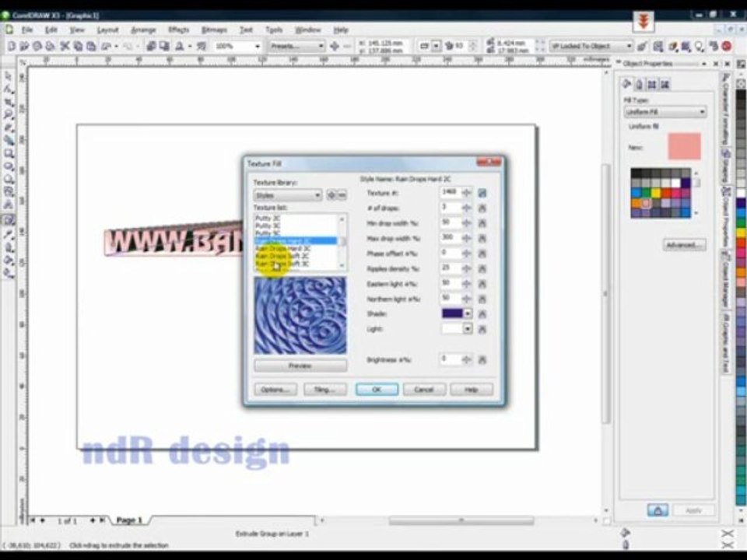
Task: Click the extrusion Lighting bulb icon
Action: pos(700,46)
